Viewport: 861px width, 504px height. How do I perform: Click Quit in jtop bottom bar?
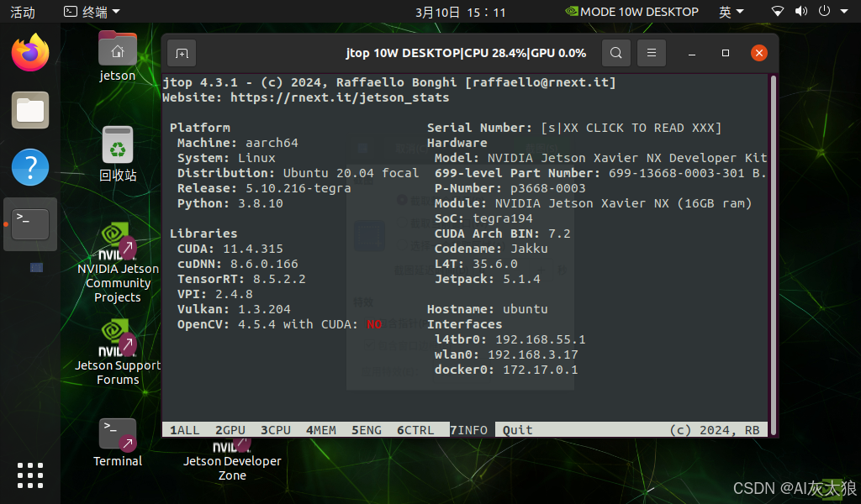518,430
